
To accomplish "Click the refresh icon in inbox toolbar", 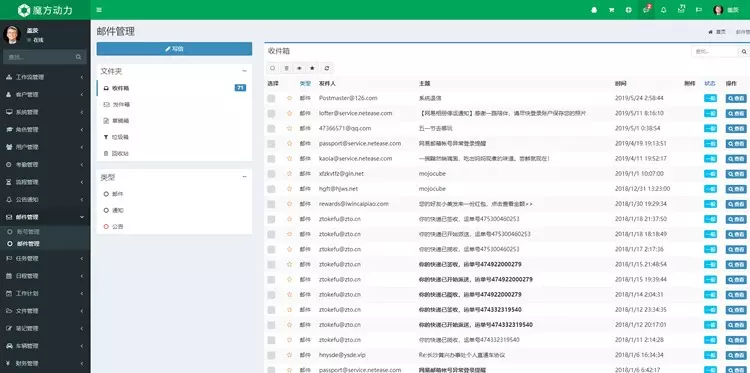I will point(327,68).
